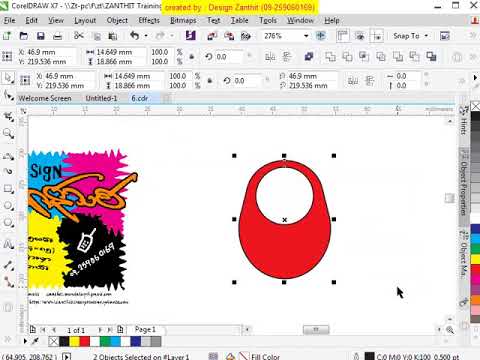Click the Print icon
The height and width of the screenshot is (360, 480).
click(58, 36)
